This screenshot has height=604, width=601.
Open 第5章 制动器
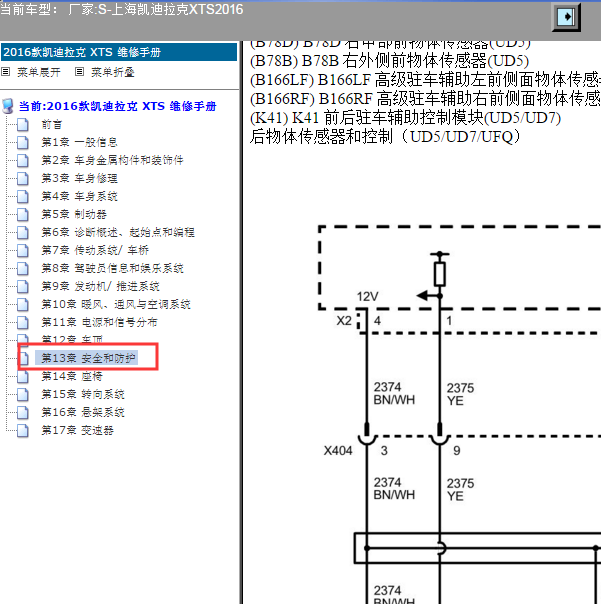tap(74, 215)
